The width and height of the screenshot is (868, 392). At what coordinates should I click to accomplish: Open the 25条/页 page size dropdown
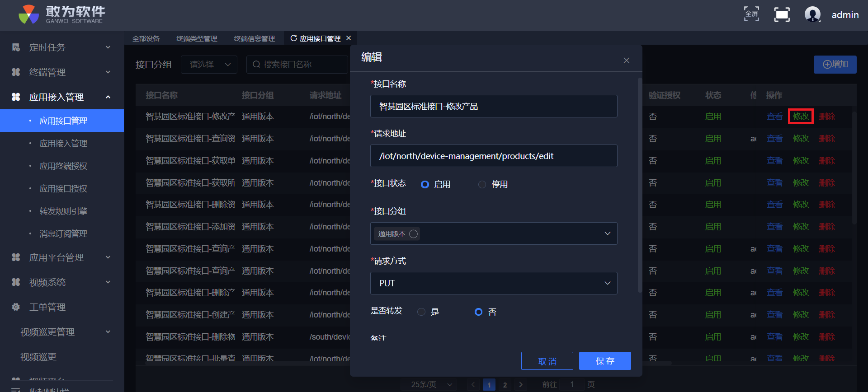pyautogui.click(x=429, y=385)
